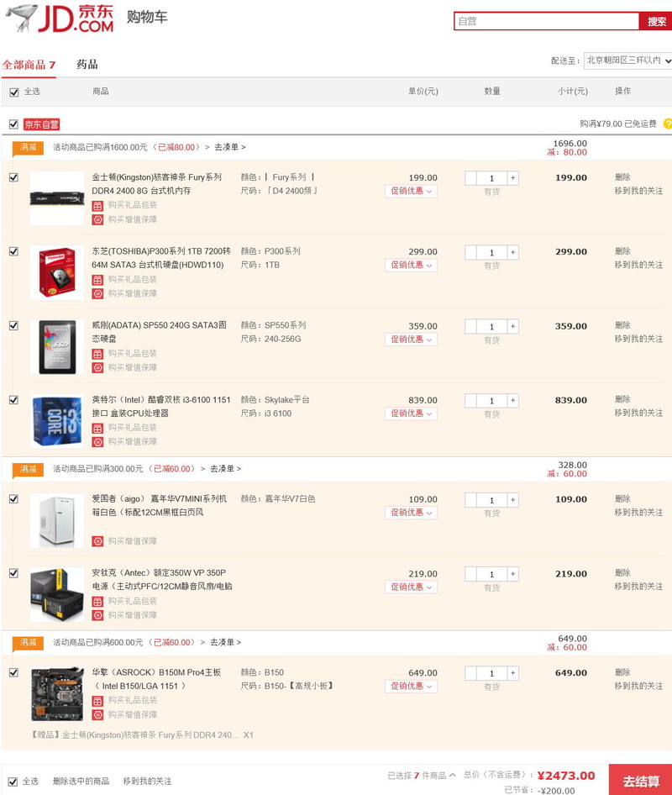The width and height of the screenshot is (672, 795).
Task: Click gift wrap icon for Toshiba hard drive
Action: (x=97, y=280)
